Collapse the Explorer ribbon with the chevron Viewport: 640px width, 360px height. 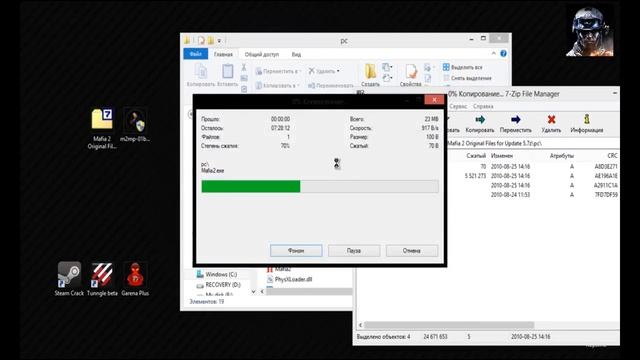click(493, 53)
